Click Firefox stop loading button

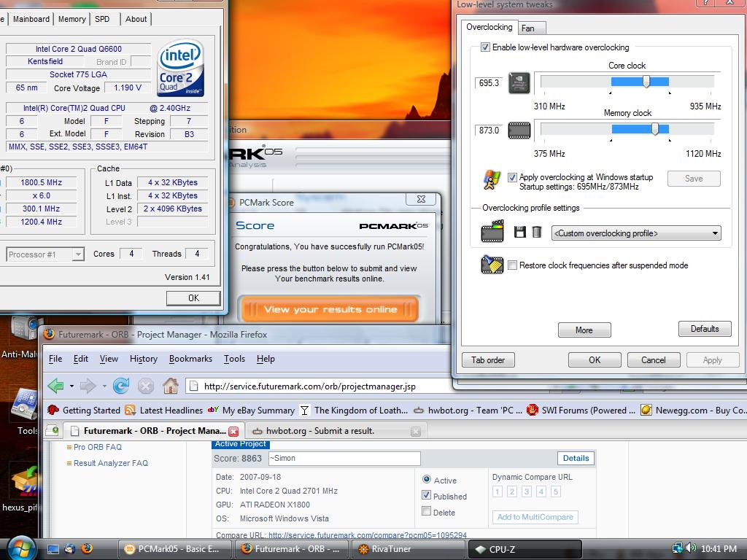pyautogui.click(x=146, y=386)
